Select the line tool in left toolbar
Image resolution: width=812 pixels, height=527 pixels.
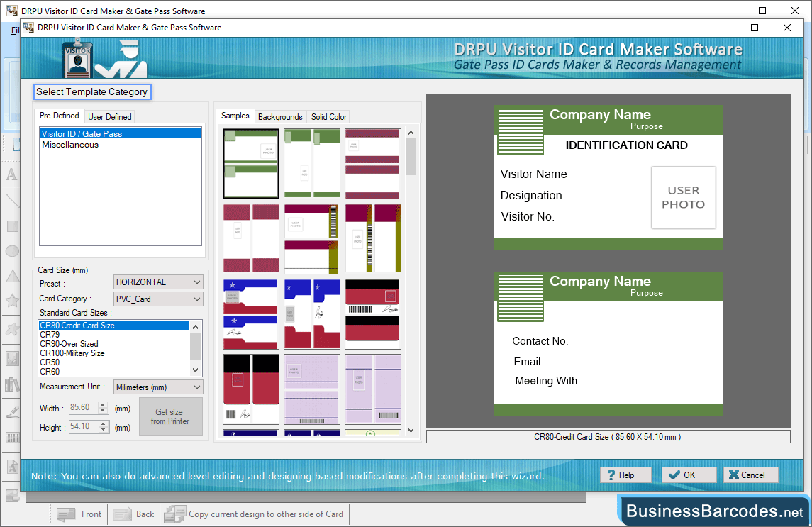coord(11,201)
